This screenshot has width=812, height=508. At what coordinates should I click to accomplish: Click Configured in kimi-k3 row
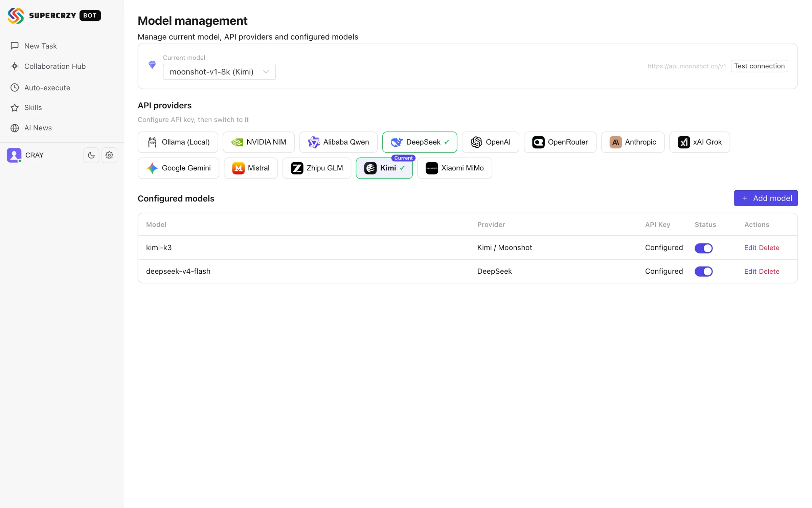[664, 248]
